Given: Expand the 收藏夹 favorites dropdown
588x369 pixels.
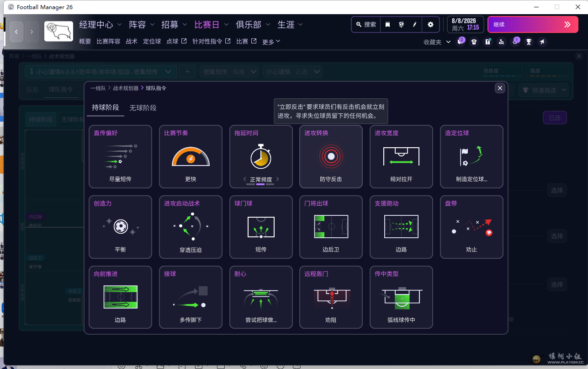Looking at the screenshot, I should [x=437, y=42].
